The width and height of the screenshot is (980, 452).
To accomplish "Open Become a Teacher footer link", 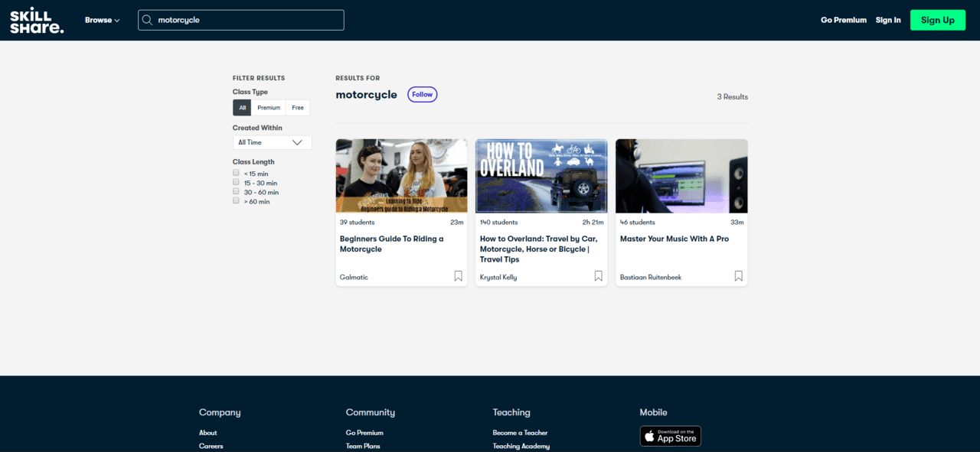I will coord(521,433).
